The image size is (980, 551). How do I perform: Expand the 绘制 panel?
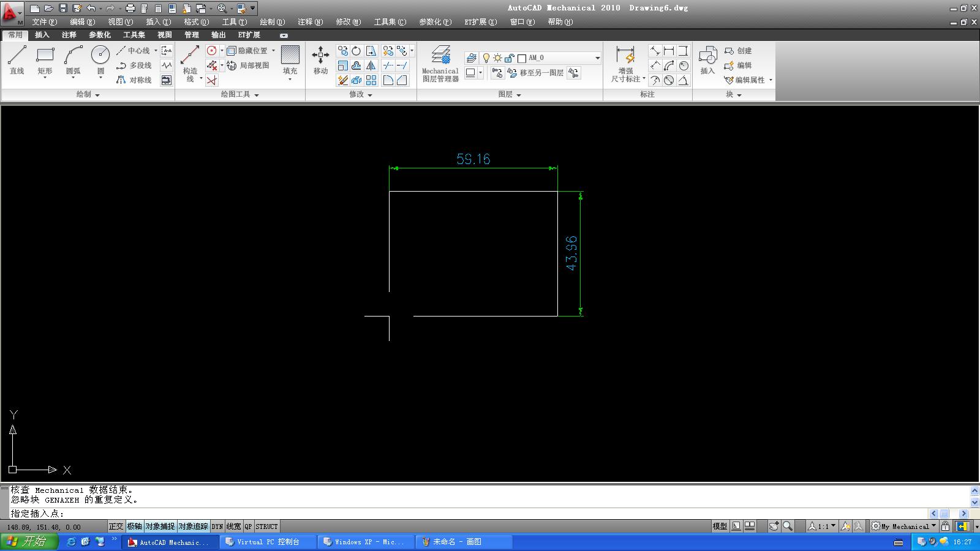pyautogui.click(x=88, y=95)
